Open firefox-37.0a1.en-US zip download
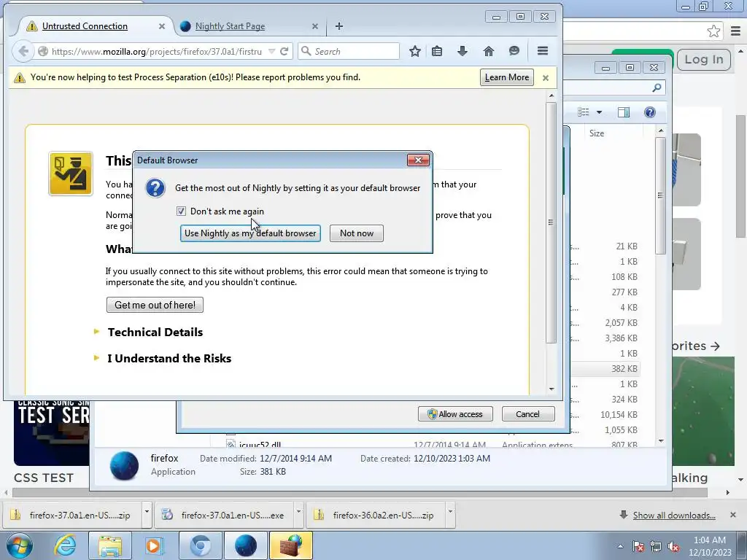Image resolution: width=747 pixels, height=560 pixels. tap(71, 515)
